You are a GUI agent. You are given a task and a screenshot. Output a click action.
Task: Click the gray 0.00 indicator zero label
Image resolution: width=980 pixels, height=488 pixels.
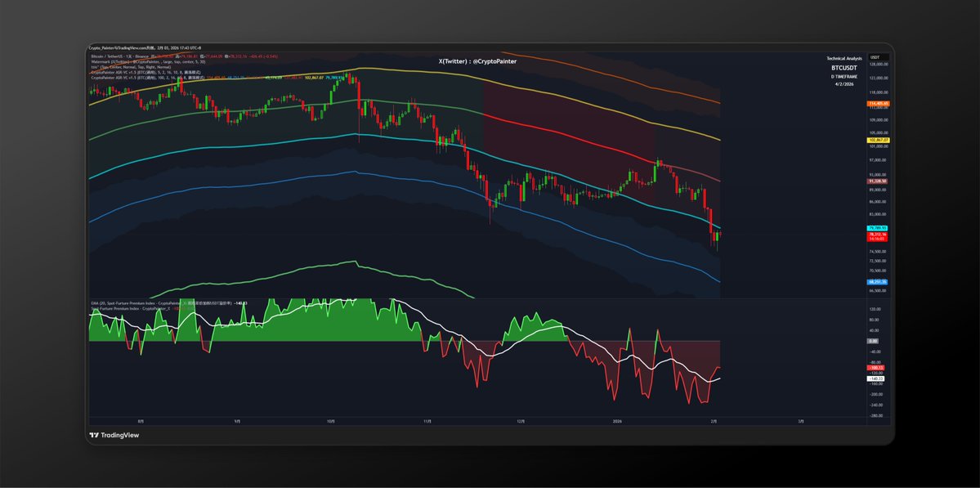pyautogui.click(x=872, y=341)
